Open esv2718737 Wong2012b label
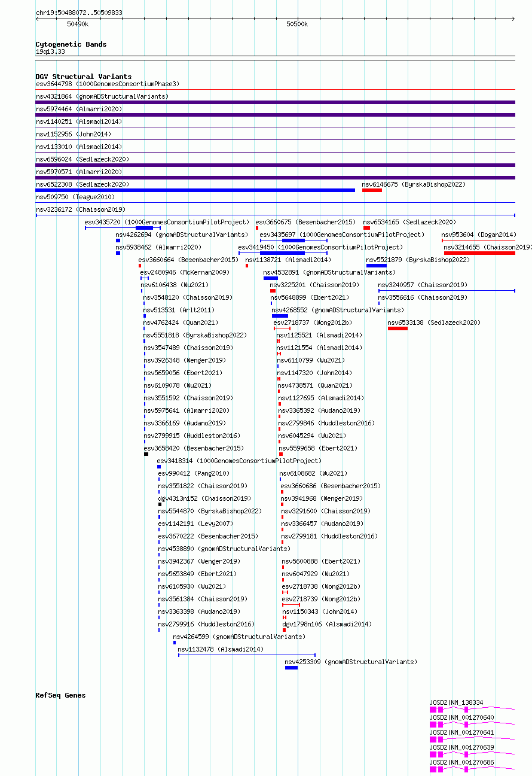 click(x=313, y=322)
